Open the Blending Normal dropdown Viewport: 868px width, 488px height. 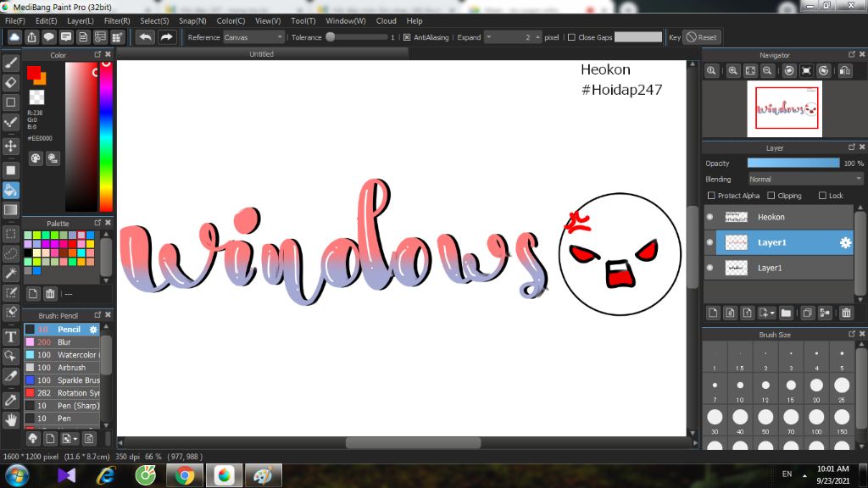point(805,180)
